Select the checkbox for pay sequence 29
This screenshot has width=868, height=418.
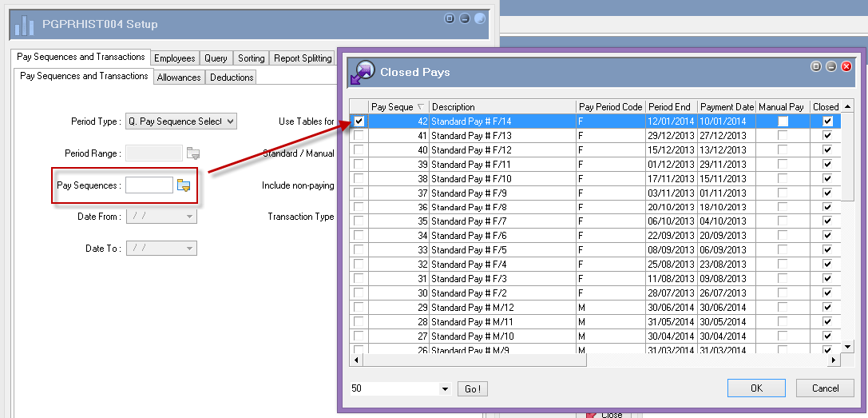(x=359, y=308)
